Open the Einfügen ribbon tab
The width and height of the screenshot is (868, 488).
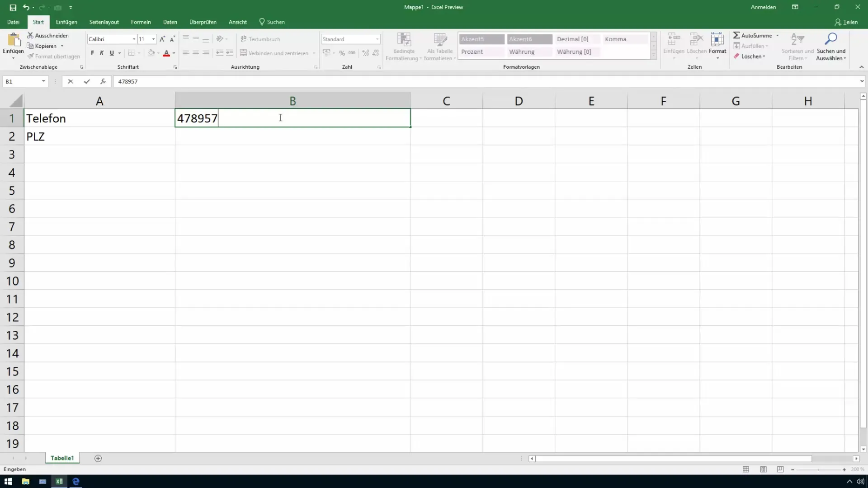pyautogui.click(x=66, y=22)
